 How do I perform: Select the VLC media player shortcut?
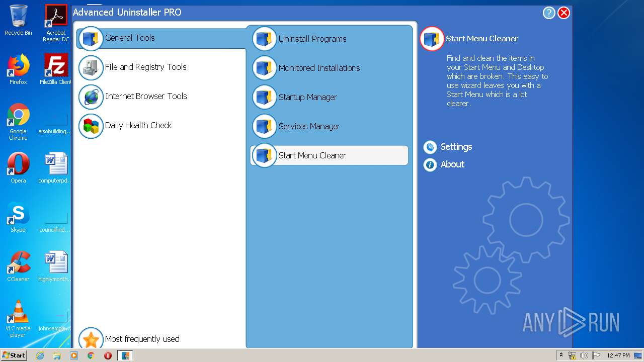[18, 319]
